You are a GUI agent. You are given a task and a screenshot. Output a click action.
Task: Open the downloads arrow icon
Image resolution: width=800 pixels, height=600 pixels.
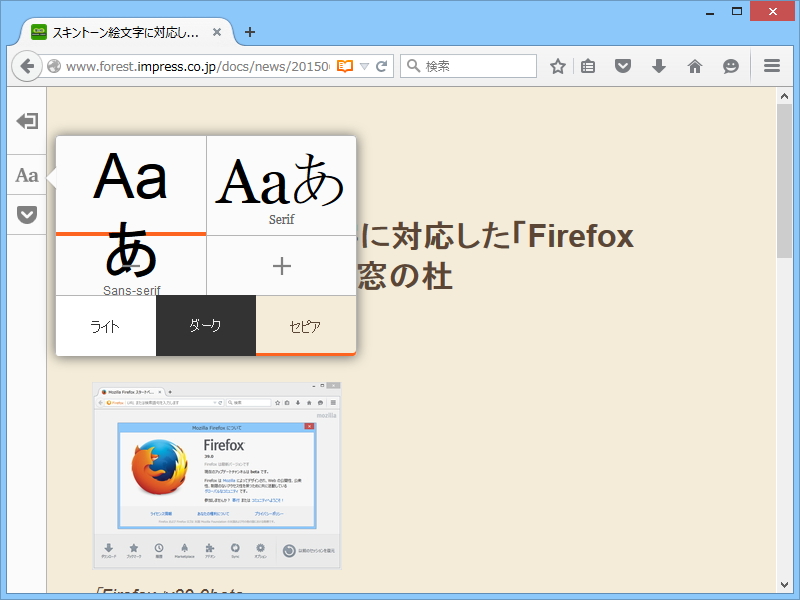click(x=659, y=66)
